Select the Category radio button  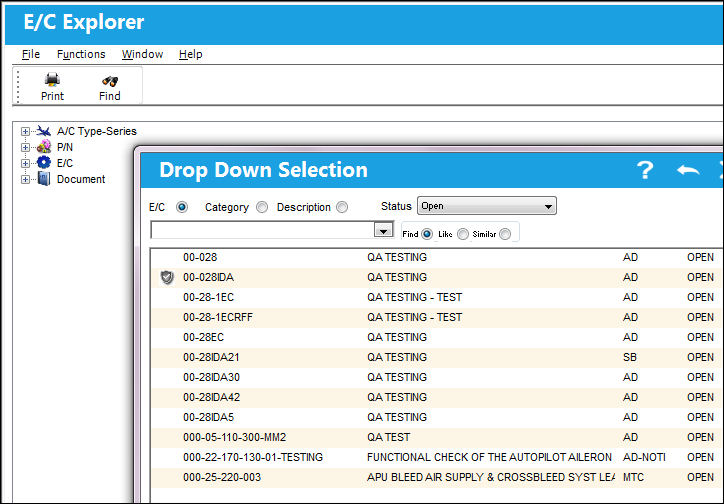pyautogui.click(x=262, y=207)
